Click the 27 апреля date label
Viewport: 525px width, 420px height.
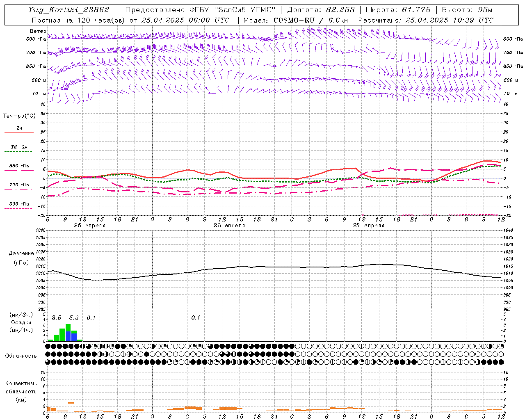(369, 226)
